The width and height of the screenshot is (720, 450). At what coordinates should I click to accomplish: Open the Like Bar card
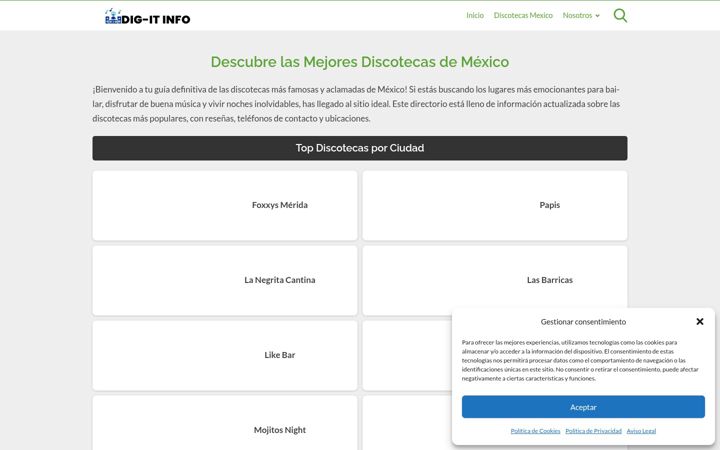(x=225, y=355)
